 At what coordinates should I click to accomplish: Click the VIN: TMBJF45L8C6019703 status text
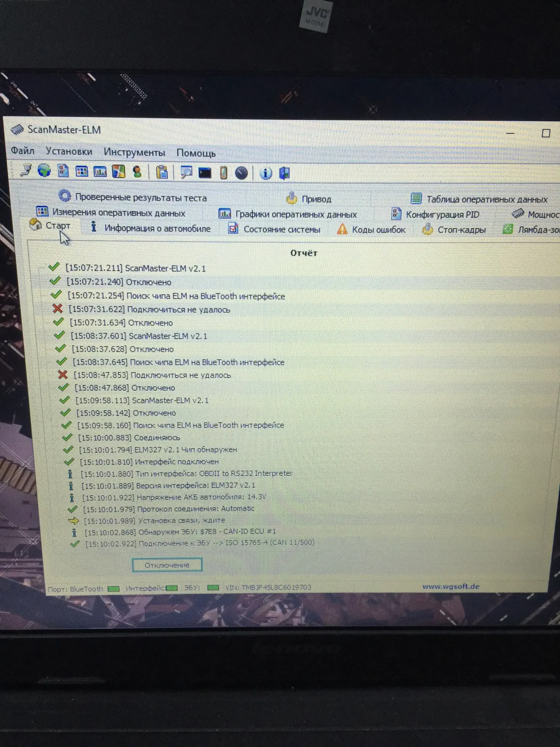(268, 587)
